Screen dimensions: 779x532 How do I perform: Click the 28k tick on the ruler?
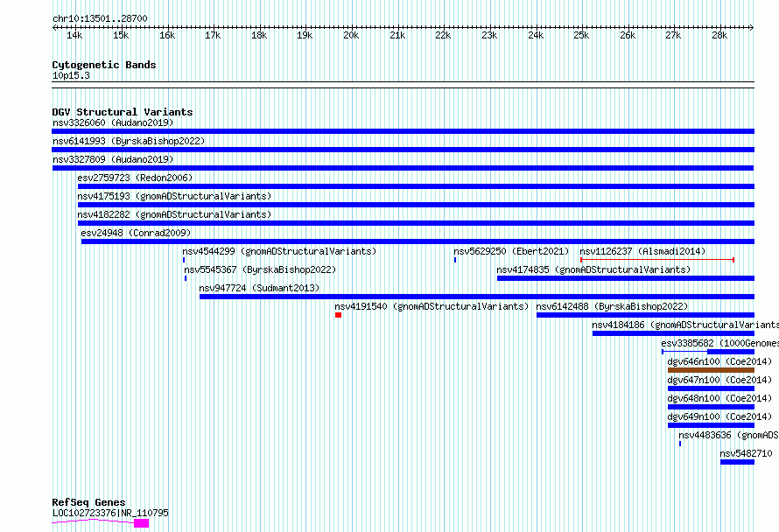(x=719, y=35)
